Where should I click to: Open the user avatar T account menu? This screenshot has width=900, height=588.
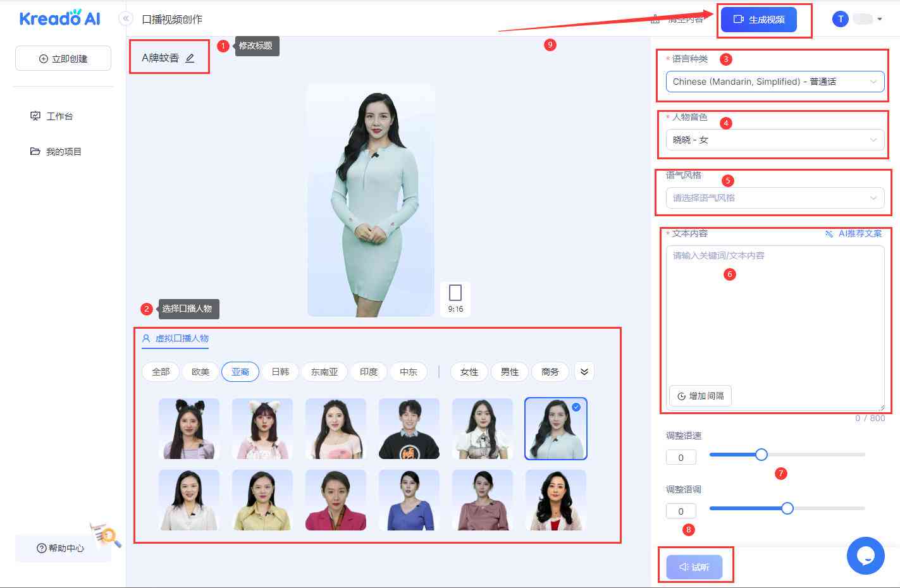click(840, 19)
